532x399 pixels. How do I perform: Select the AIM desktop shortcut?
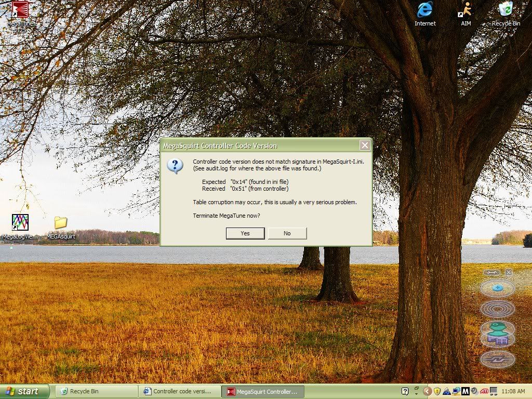[x=465, y=14]
